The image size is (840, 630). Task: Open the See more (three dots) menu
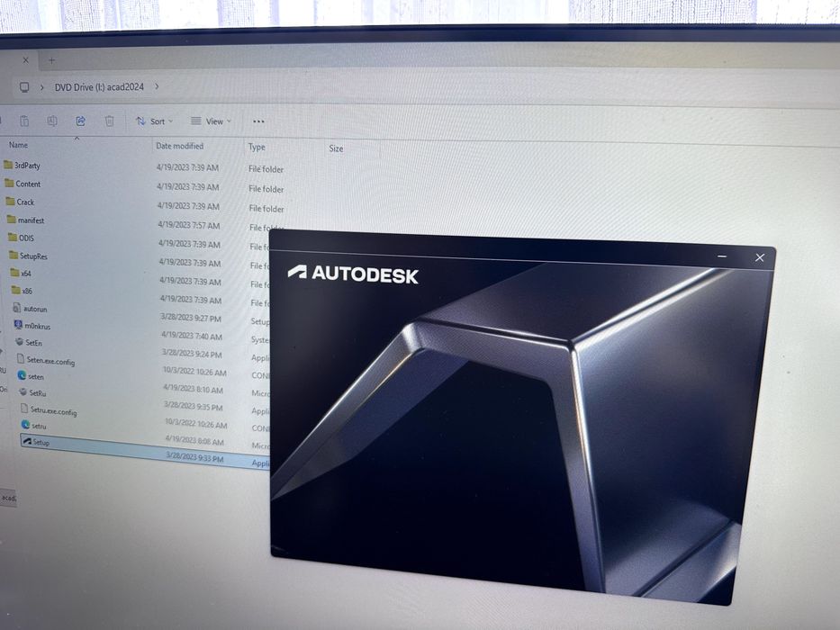click(258, 121)
